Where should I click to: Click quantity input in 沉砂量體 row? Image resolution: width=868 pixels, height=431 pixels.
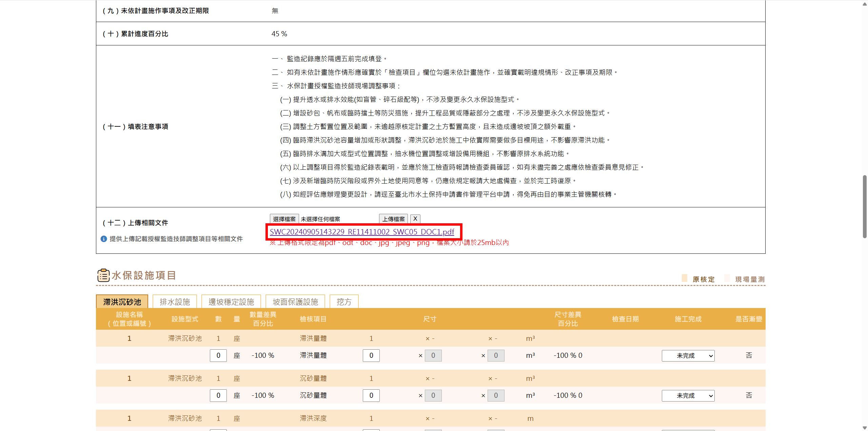click(x=218, y=395)
